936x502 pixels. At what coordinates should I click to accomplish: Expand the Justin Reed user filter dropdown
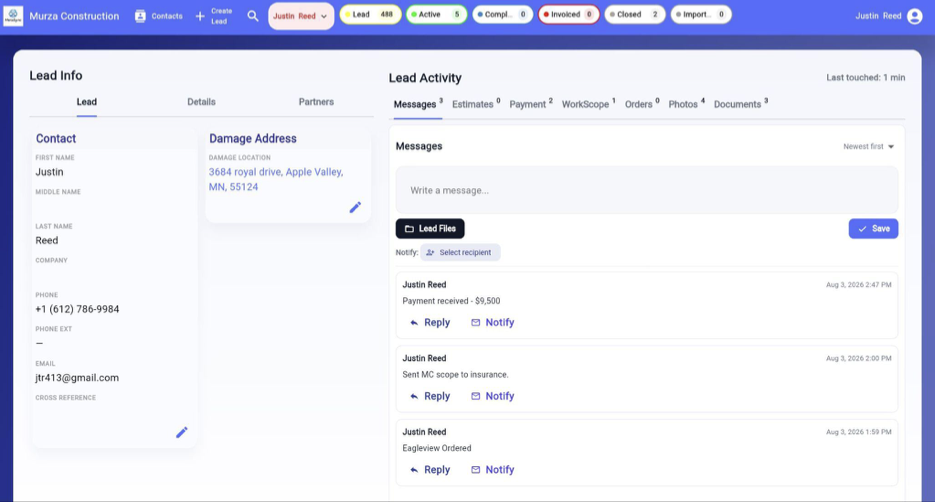(x=301, y=16)
